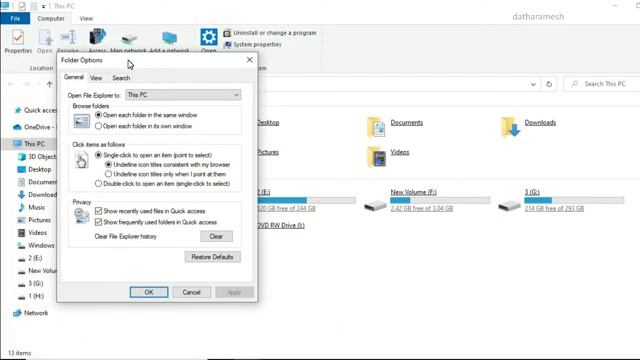Click the 2 (E:) drive usage bar
The width and height of the screenshot is (640, 360).
tap(307, 200)
